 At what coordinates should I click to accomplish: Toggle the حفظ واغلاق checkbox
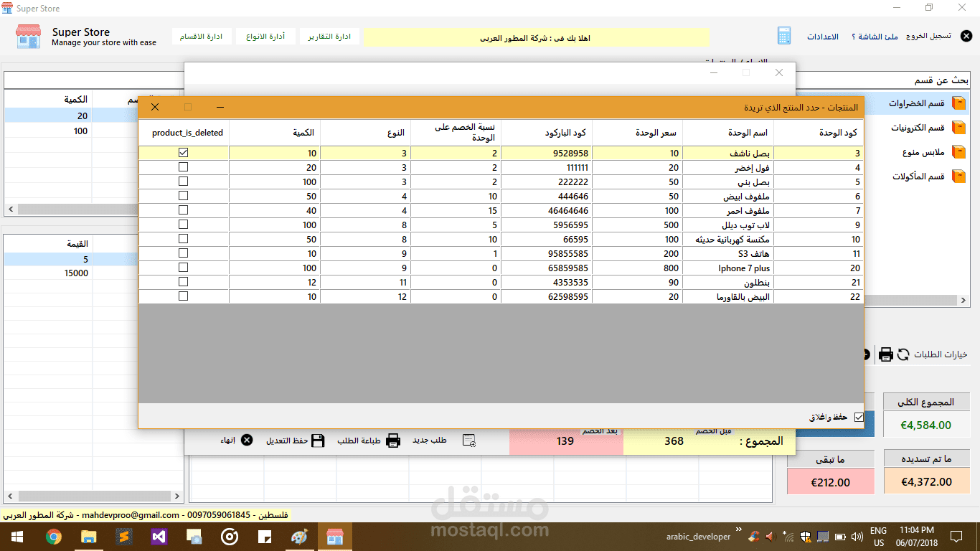(859, 417)
